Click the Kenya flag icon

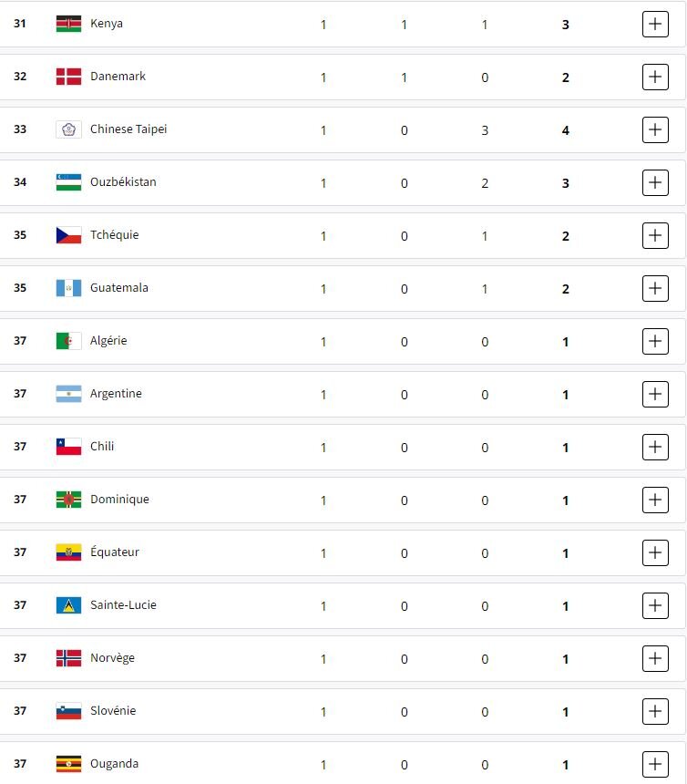coord(68,24)
